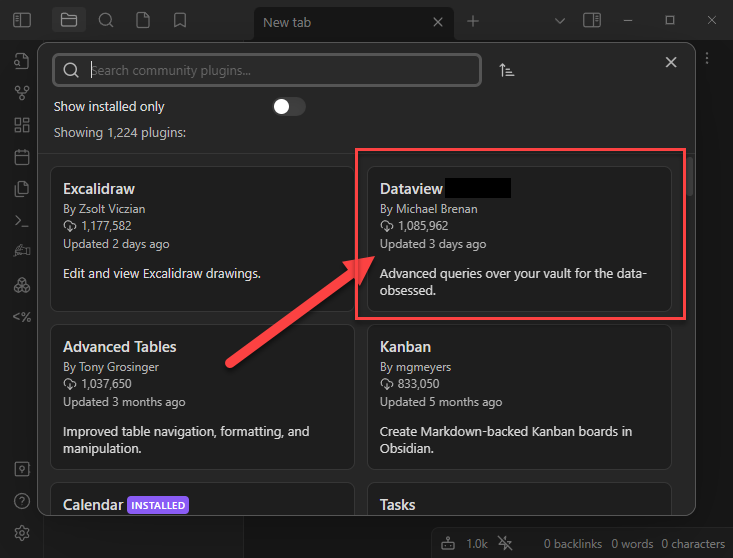Screen dimensions: 733x558
Task: Click the 0 words status entry
Action: click(632, 544)
